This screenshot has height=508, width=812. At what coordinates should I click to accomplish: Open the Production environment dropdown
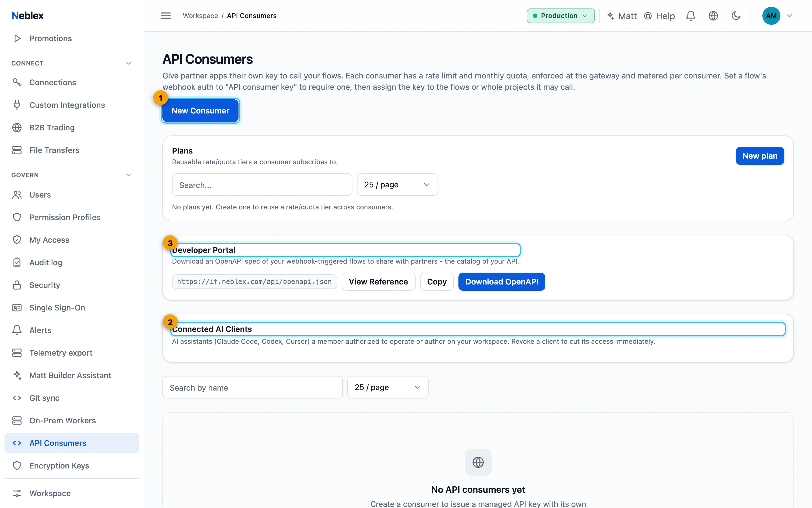coord(560,16)
